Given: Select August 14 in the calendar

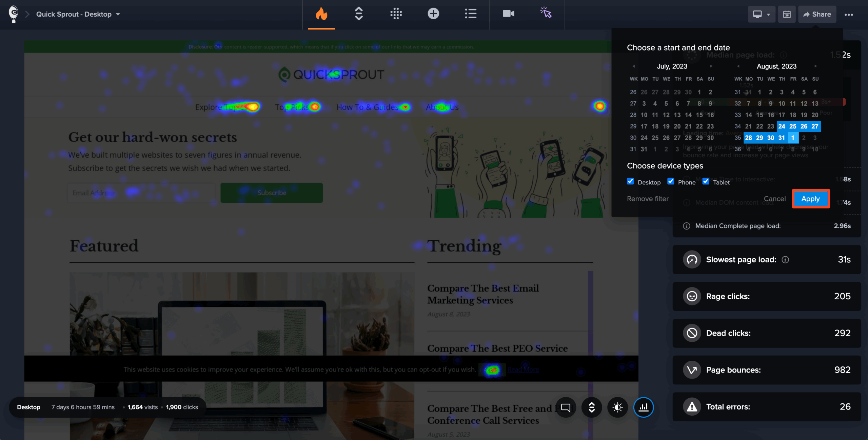Looking at the screenshot, I should pos(749,115).
